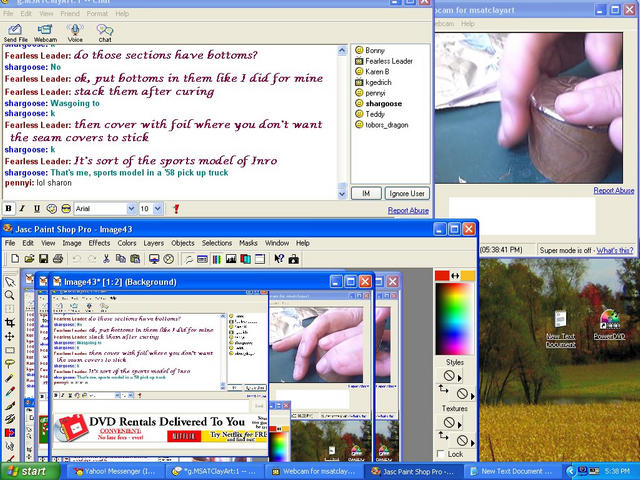
Task: Swap foreground and background colors arrow
Action: (x=455, y=276)
